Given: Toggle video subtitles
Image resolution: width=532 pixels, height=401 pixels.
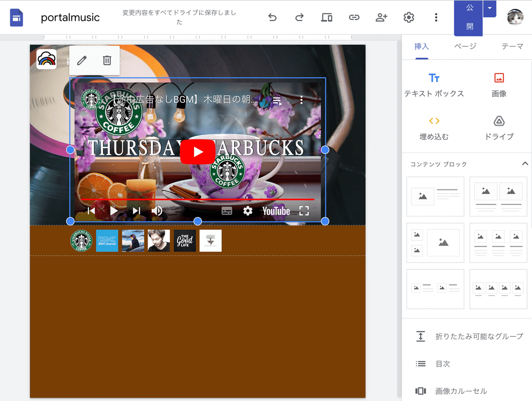Looking at the screenshot, I should (227, 211).
